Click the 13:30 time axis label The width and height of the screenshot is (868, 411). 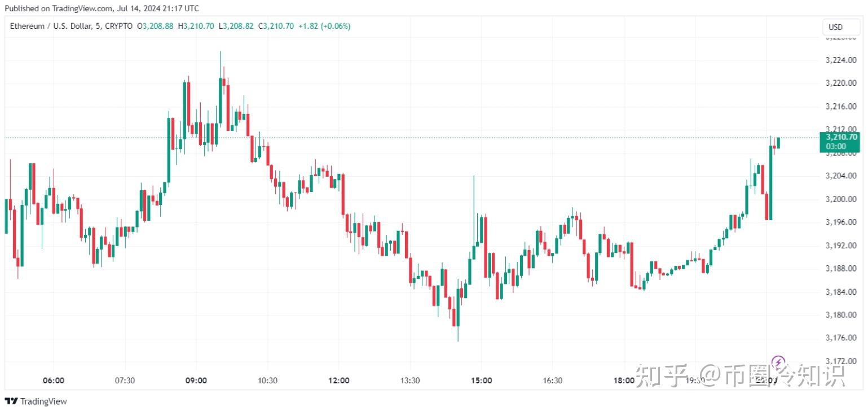point(409,381)
